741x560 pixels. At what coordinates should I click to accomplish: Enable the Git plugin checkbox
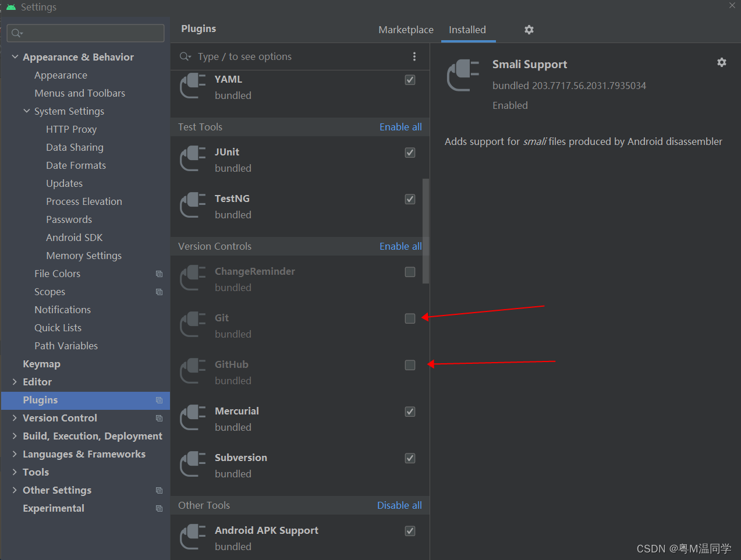click(410, 318)
